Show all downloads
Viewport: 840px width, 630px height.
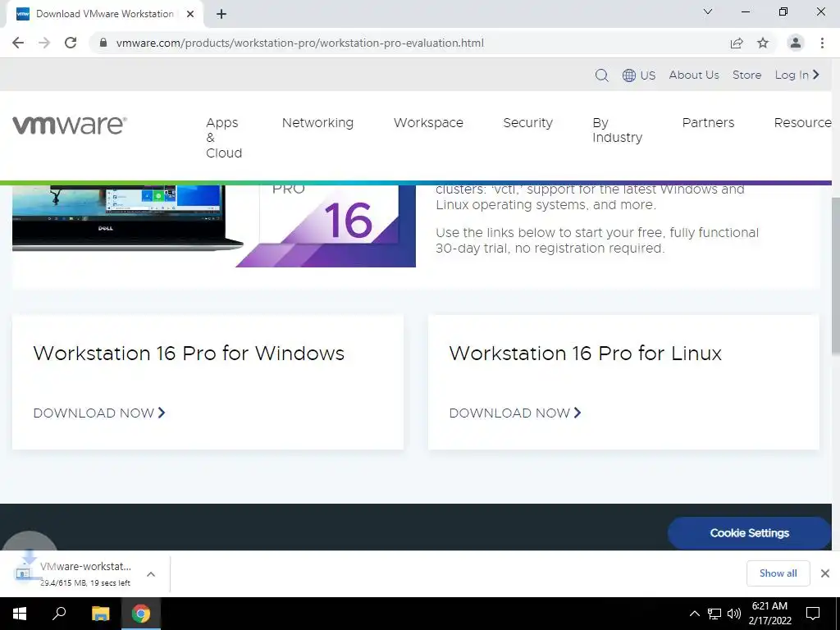coord(778,573)
